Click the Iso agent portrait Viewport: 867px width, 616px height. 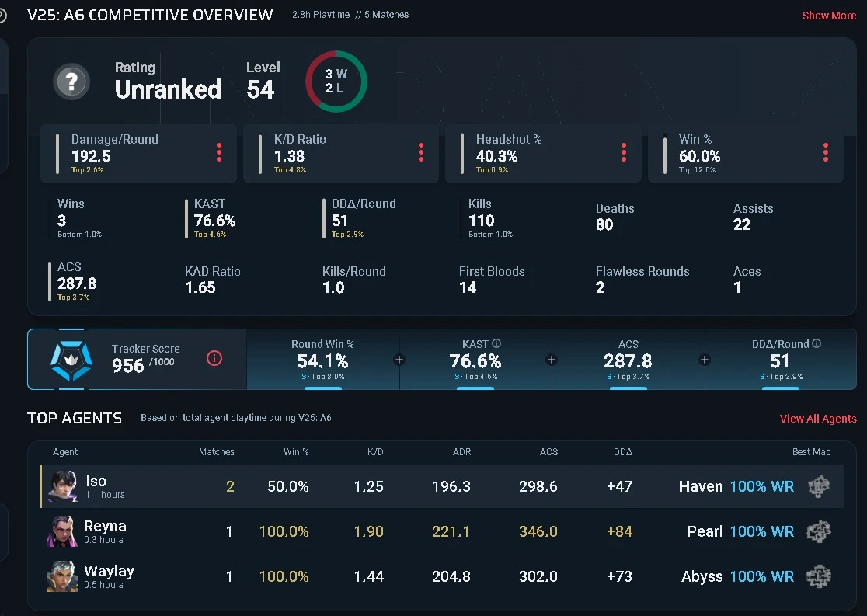point(62,487)
